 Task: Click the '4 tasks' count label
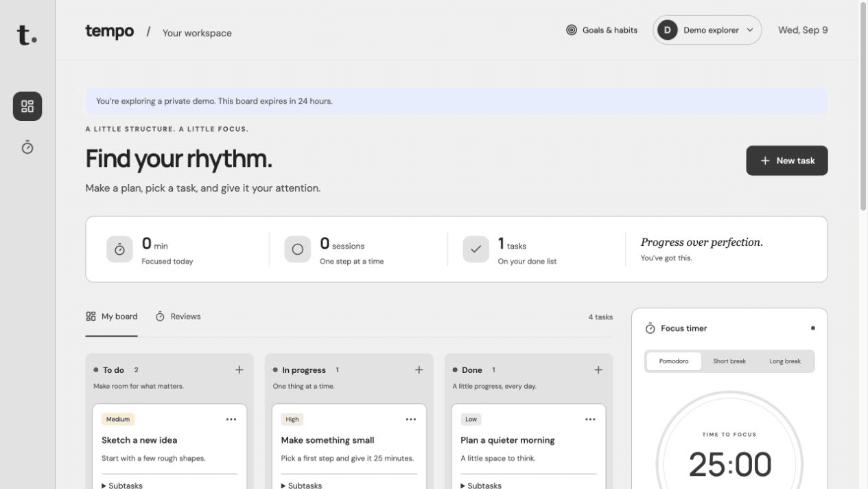click(x=600, y=317)
